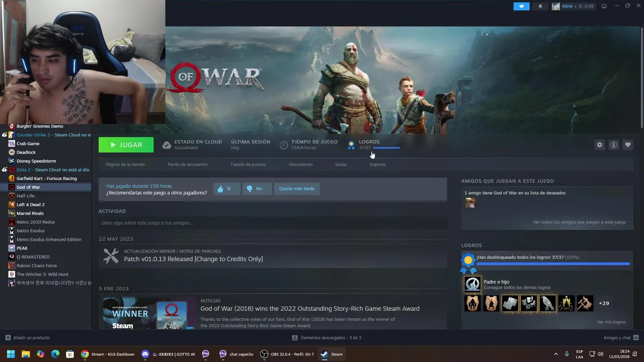Viewport: 644px width, 362px height.
Task: Show hidden system tray icons chevron
Action: [x=556, y=354]
